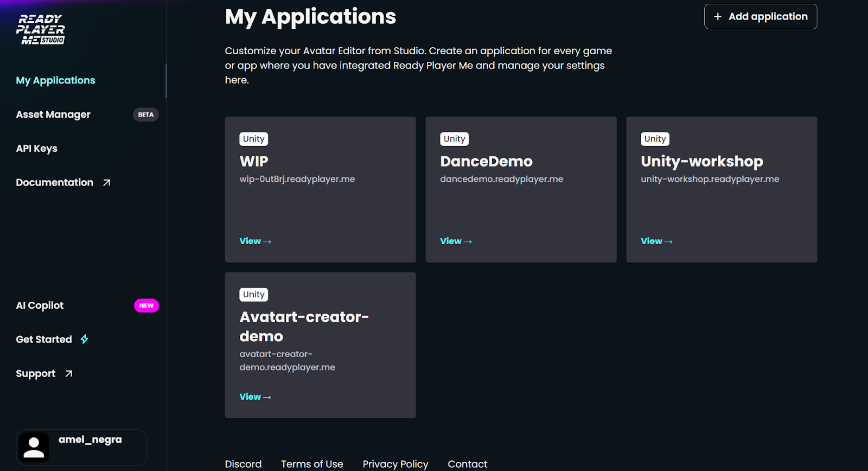View the DanceDemo application
Viewport: 868px width, 471px height.
tap(456, 241)
